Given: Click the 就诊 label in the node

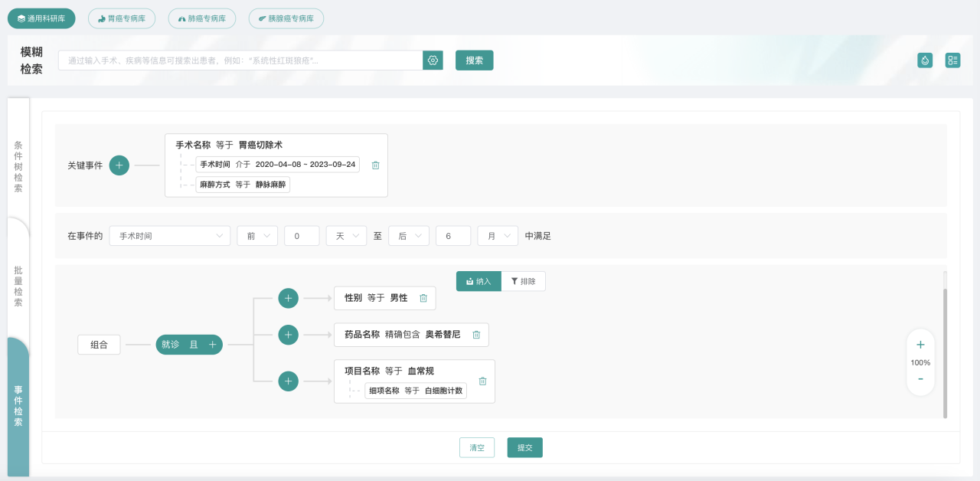Looking at the screenshot, I should [x=170, y=345].
